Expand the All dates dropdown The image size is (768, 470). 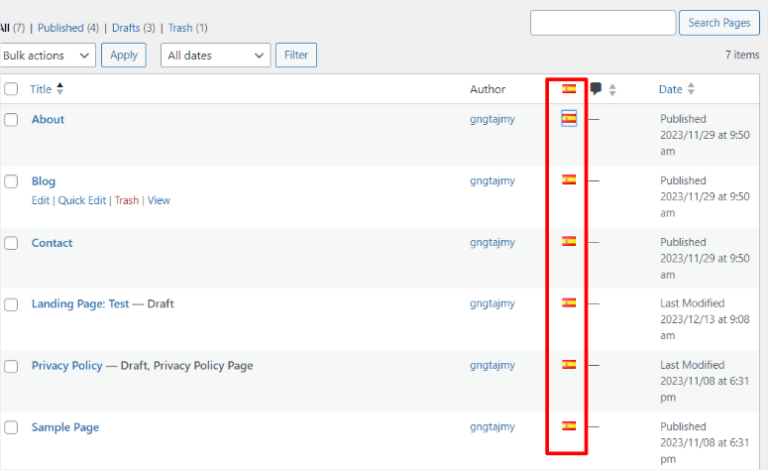pos(215,55)
